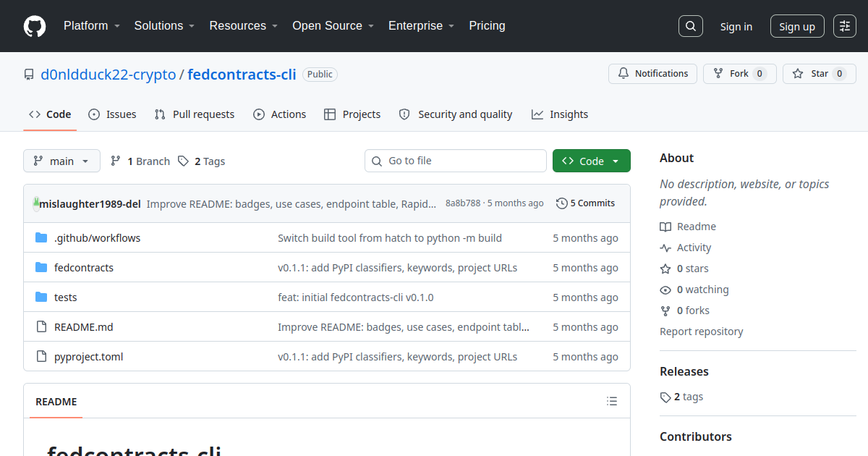
Task: Open the Activity link in About
Action: 686,248
